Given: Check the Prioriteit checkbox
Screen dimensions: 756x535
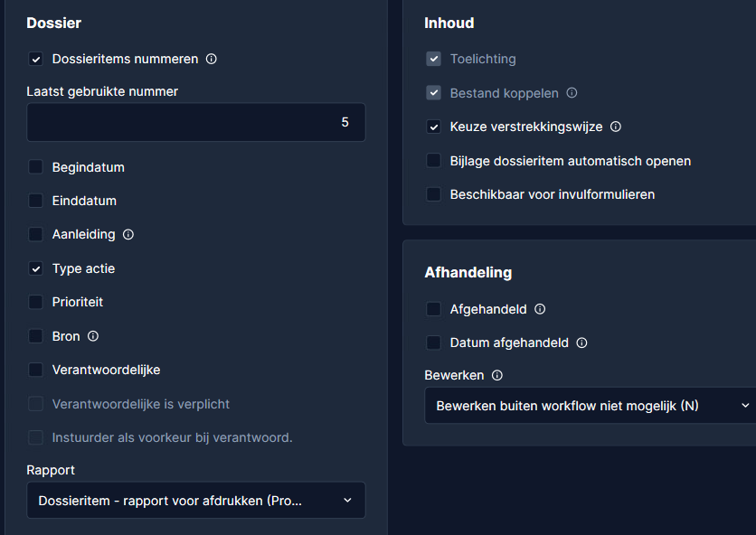Looking at the screenshot, I should 36,302.
